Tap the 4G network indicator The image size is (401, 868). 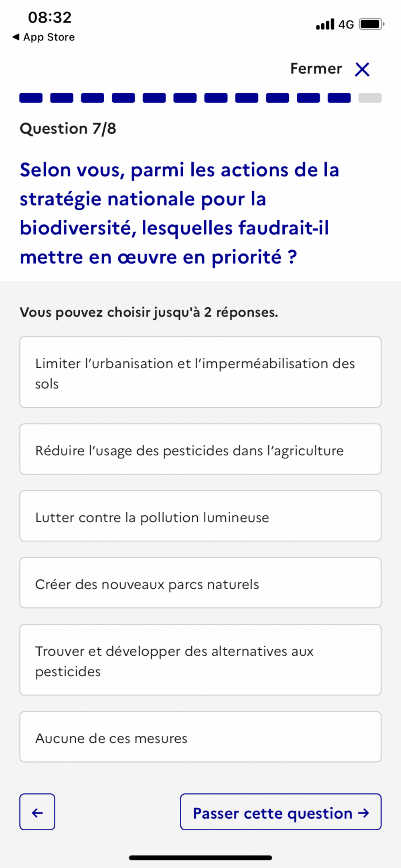point(346,25)
